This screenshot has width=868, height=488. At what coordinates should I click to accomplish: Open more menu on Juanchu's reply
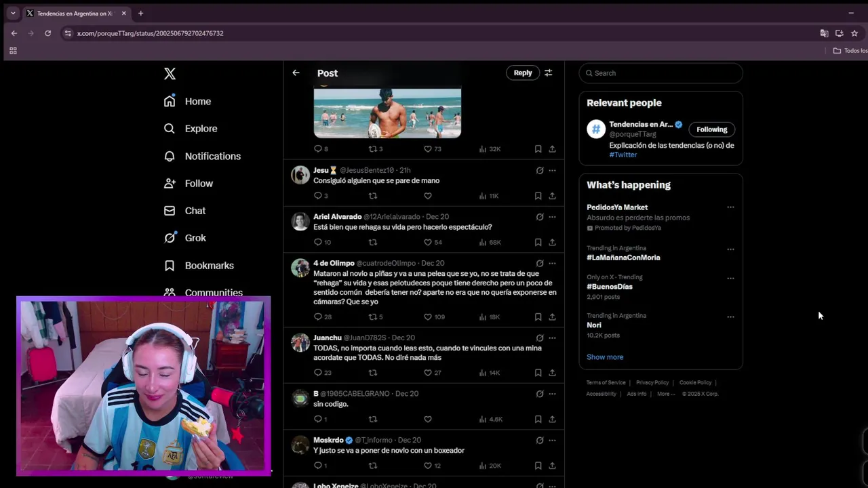(x=552, y=338)
